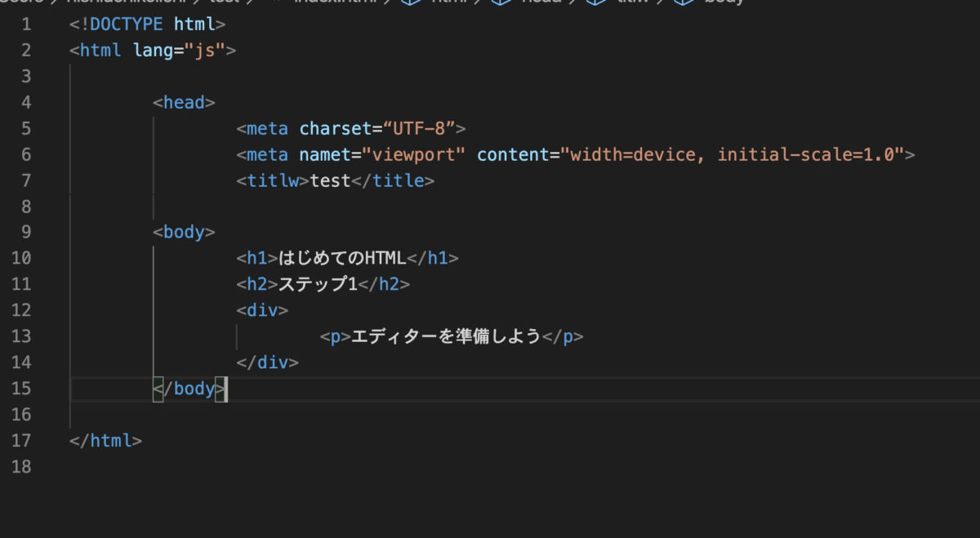Click the closing html tag on line 17
The image size is (980, 538).
(x=106, y=441)
